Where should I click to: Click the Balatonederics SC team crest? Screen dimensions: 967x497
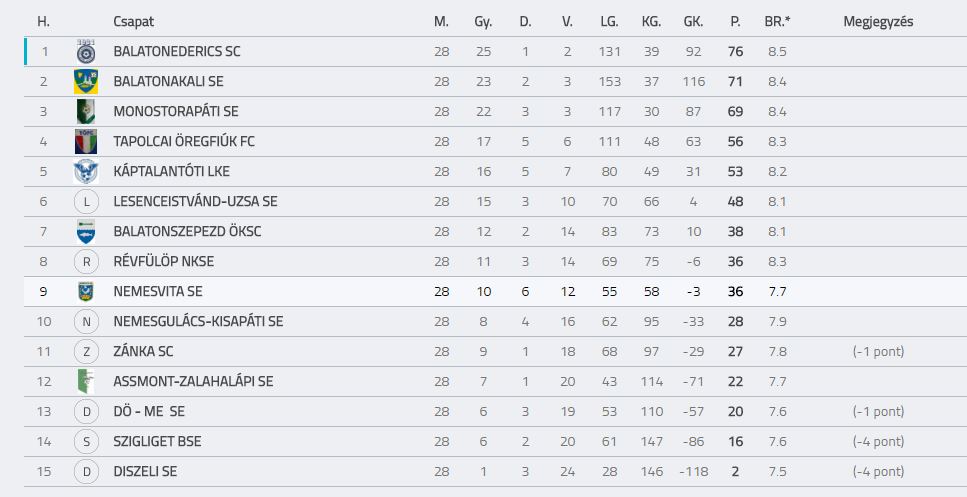[86, 51]
